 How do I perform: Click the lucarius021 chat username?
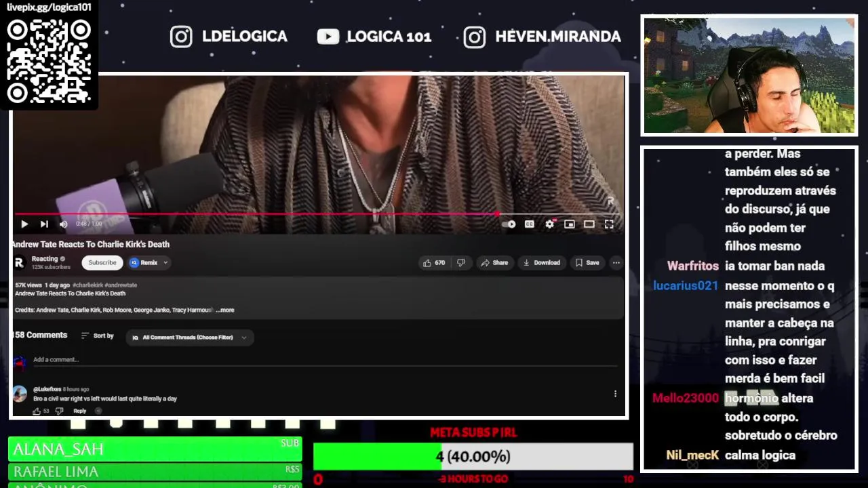686,286
